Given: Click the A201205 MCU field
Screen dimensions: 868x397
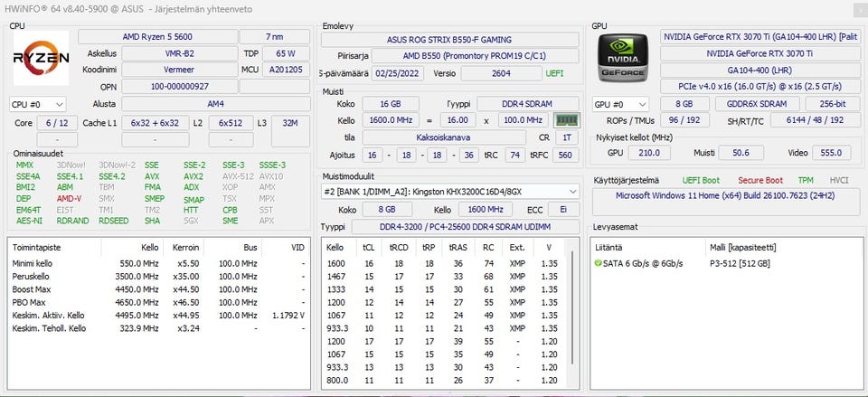Looking at the screenshot, I should coord(286,70).
